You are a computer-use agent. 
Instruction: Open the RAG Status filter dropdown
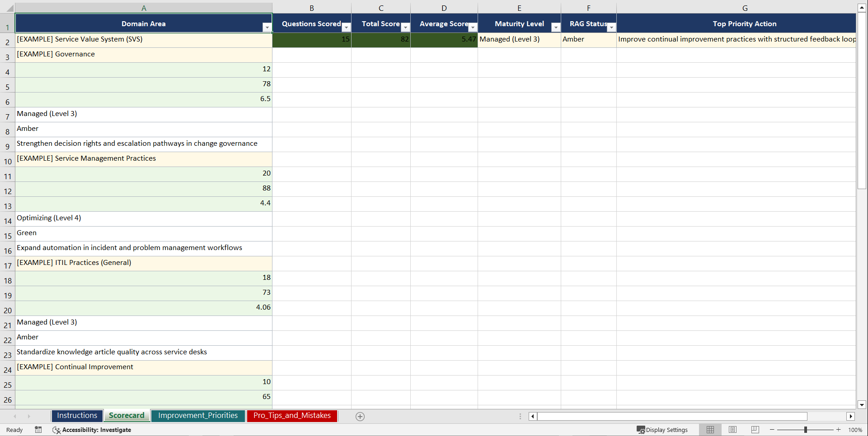tap(611, 27)
